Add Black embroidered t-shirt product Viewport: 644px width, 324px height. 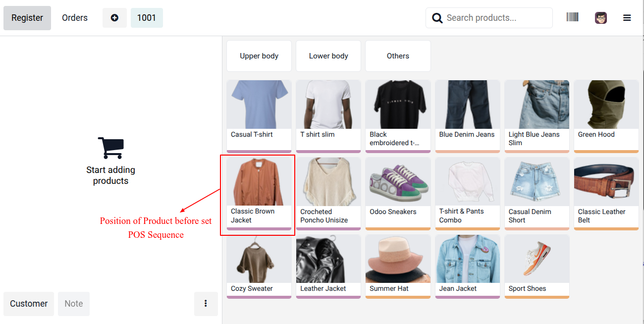[398, 116]
